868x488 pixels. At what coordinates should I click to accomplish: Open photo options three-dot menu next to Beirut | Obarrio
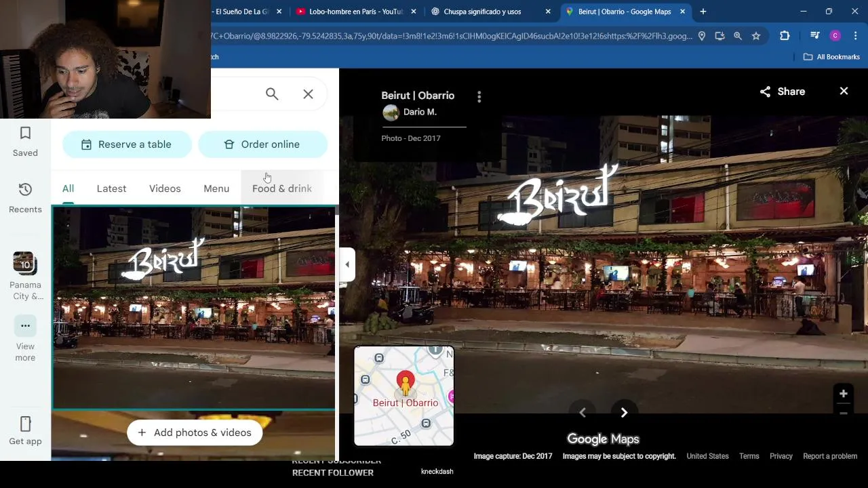point(479,97)
